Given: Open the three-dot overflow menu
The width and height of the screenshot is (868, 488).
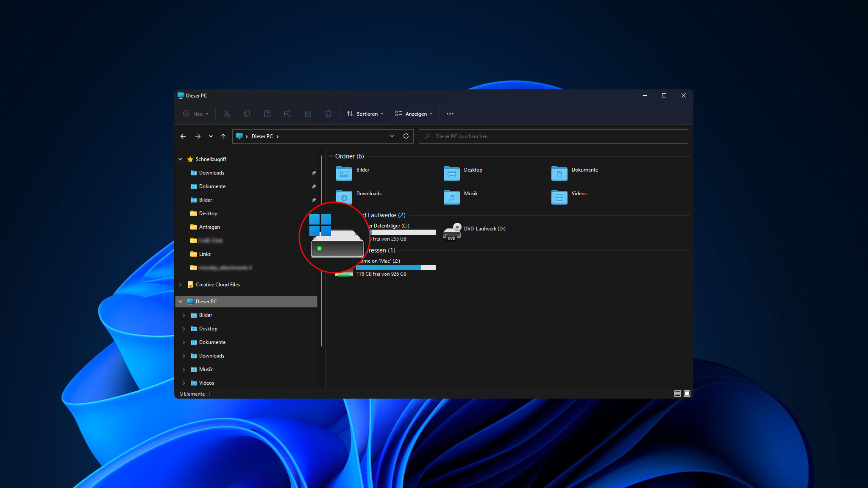Looking at the screenshot, I should point(450,114).
